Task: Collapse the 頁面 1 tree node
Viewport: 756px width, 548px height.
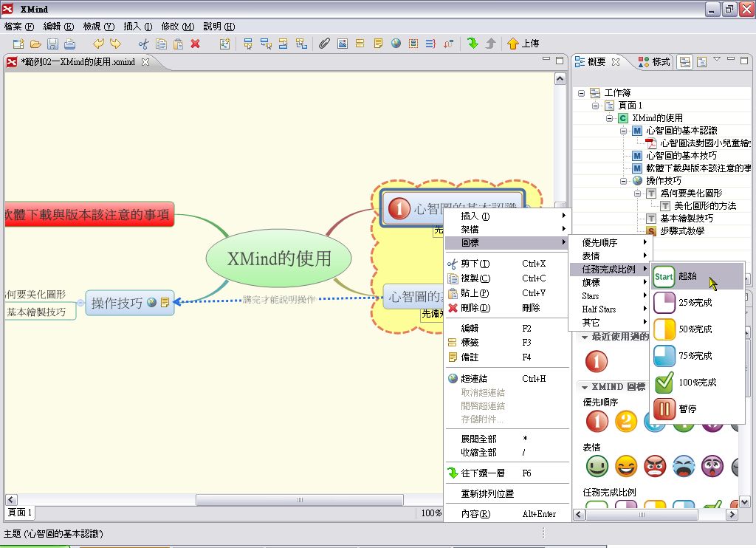Action: pyautogui.click(x=596, y=106)
